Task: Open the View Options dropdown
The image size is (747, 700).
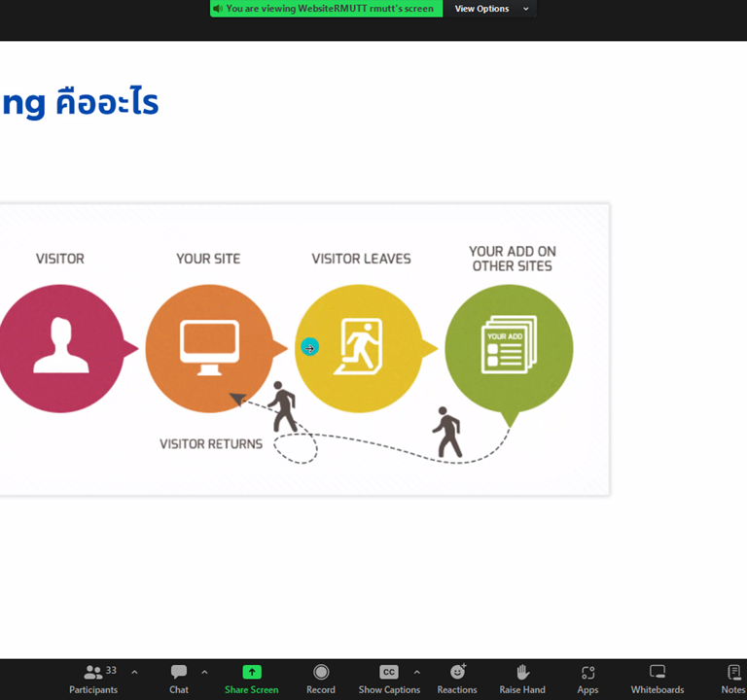Action: [x=490, y=9]
